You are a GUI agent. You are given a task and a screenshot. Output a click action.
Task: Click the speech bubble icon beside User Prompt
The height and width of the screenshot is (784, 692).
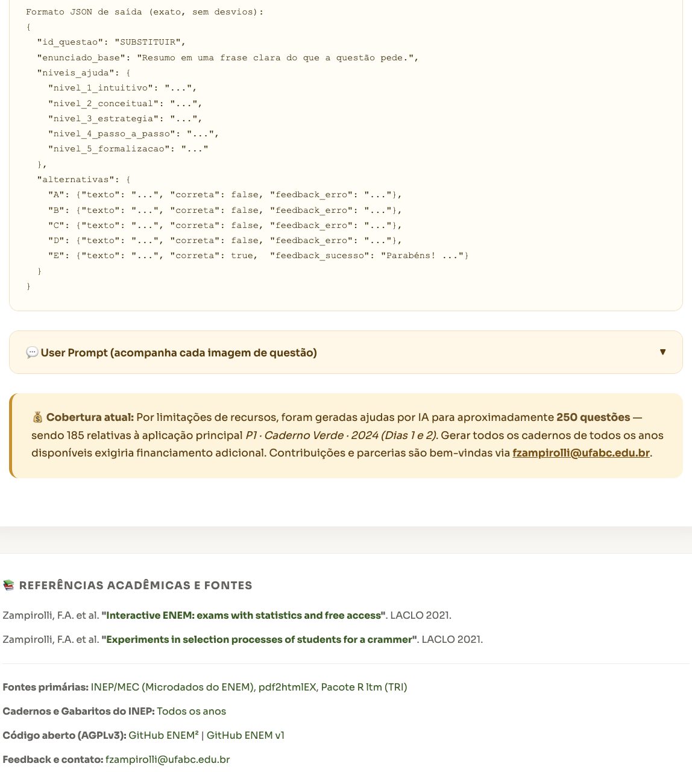(x=32, y=353)
